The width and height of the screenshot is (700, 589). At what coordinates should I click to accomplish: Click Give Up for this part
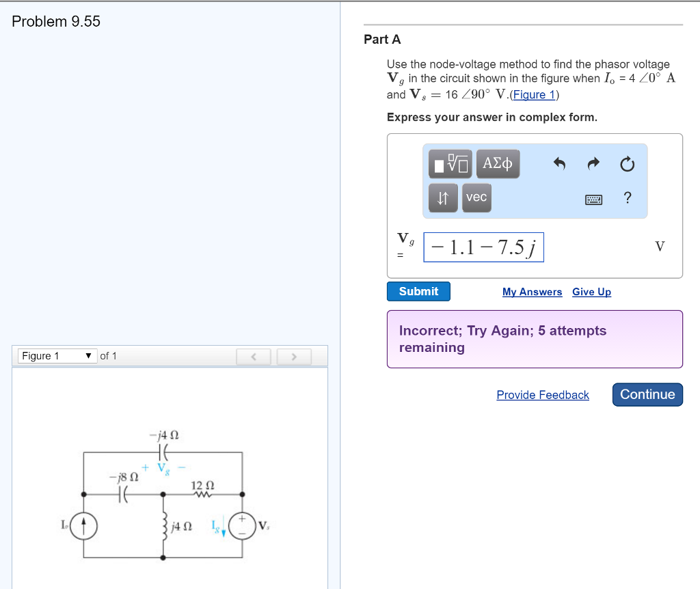tap(591, 292)
